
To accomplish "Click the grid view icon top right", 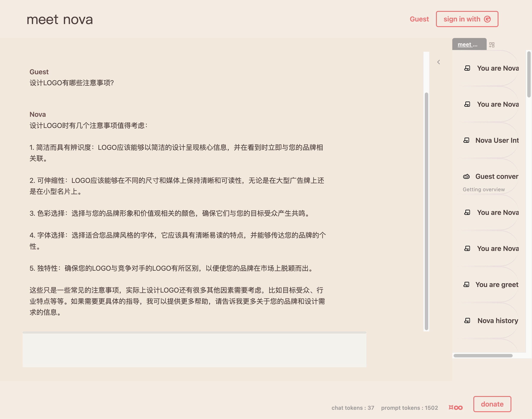I will pos(492,44).
